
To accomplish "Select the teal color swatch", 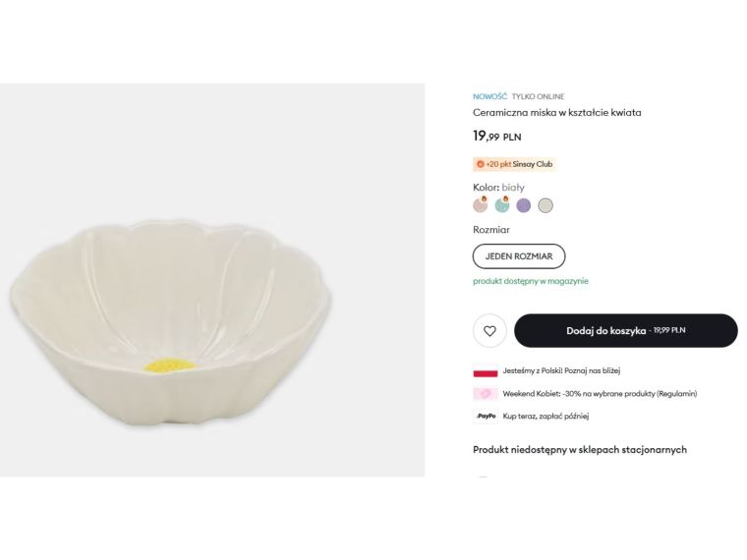I will coord(502,205).
